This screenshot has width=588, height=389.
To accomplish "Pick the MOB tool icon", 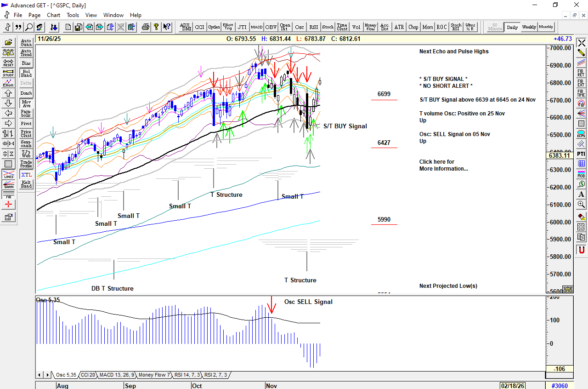I will pyautogui.click(x=581, y=174).
